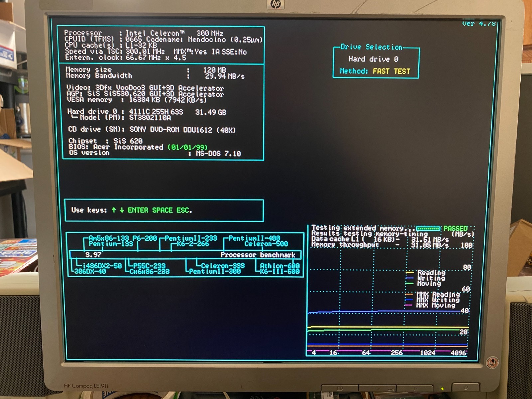Click the Celeron-333 benchmark reference marker
The height and width of the screenshot is (399, 532).
coord(222,266)
